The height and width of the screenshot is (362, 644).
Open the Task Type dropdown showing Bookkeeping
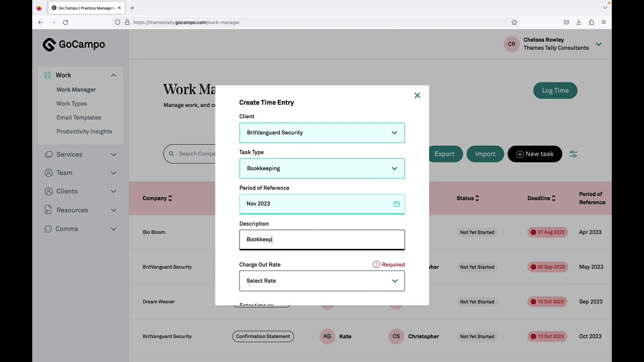[322, 168]
